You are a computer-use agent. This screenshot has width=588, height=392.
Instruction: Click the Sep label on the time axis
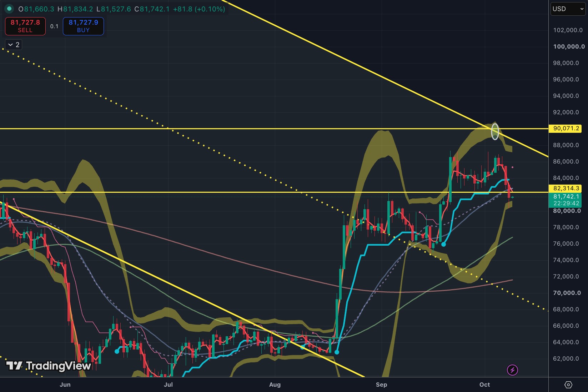[381, 385]
